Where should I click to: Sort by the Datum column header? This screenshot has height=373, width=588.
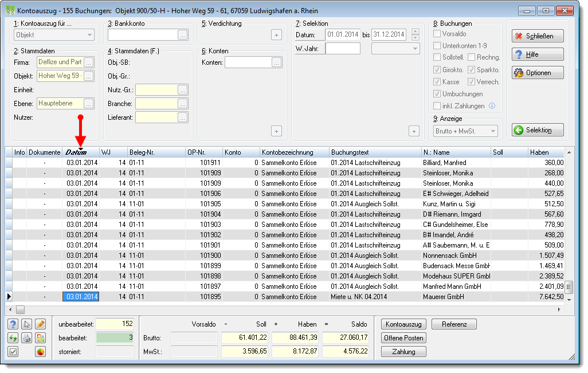pyautogui.click(x=81, y=152)
